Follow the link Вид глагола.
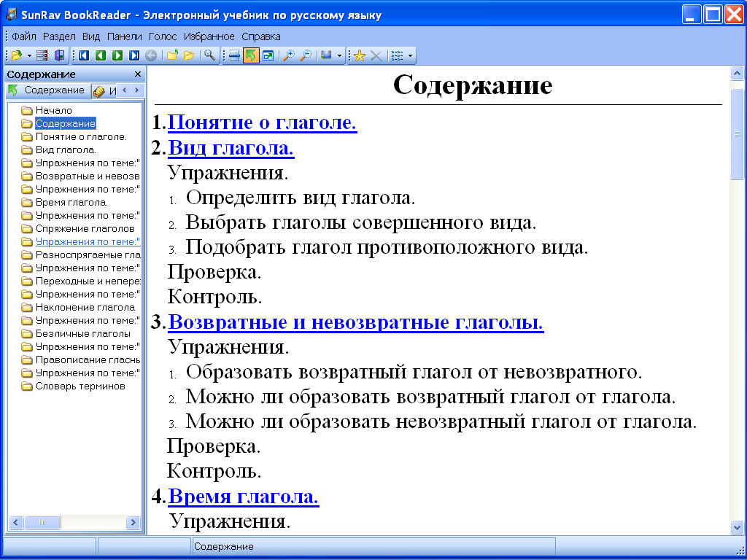 (231, 149)
